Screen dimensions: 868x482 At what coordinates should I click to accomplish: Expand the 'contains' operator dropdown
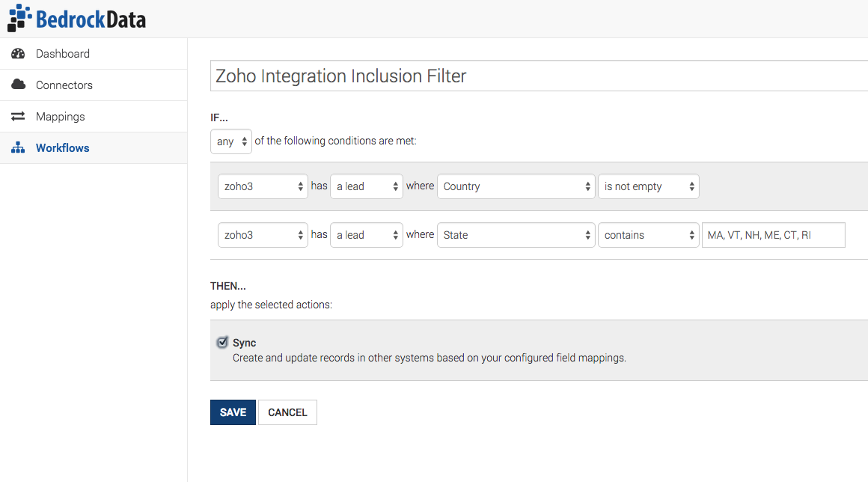click(648, 235)
